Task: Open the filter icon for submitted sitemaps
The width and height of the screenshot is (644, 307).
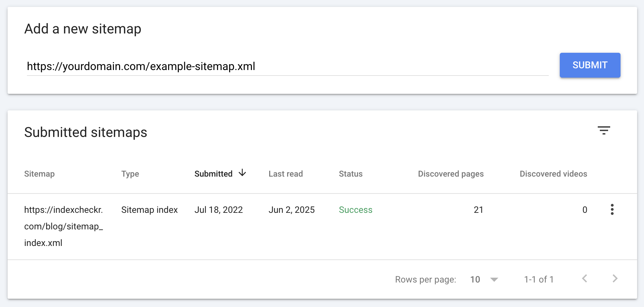Action: click(604, 130)
